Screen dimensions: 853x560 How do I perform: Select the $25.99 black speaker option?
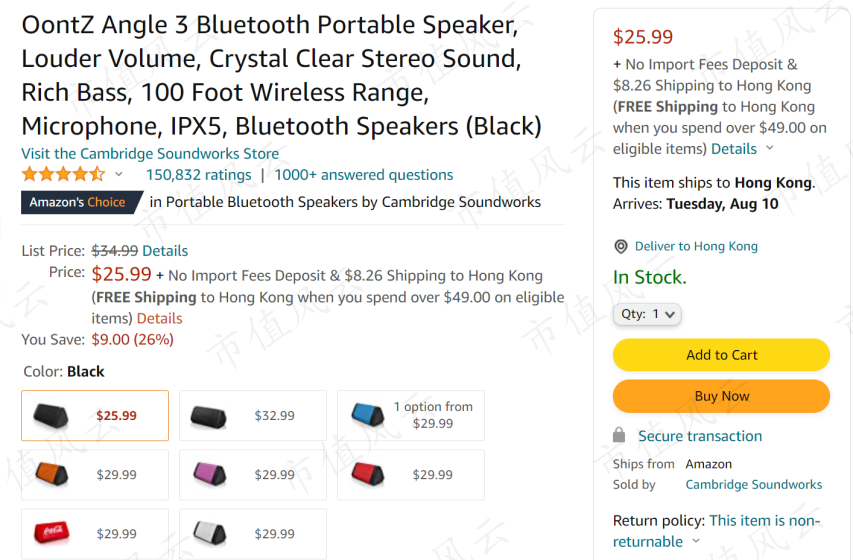95,415
